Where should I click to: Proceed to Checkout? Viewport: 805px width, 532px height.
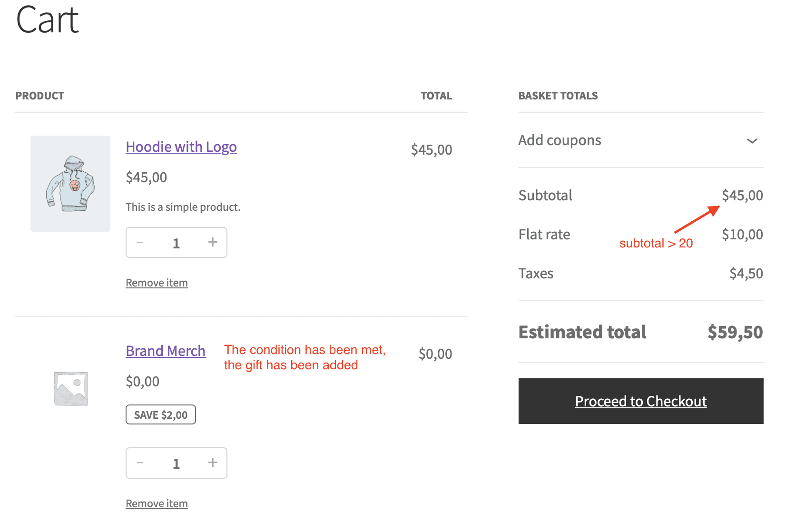tap(640, 401)
